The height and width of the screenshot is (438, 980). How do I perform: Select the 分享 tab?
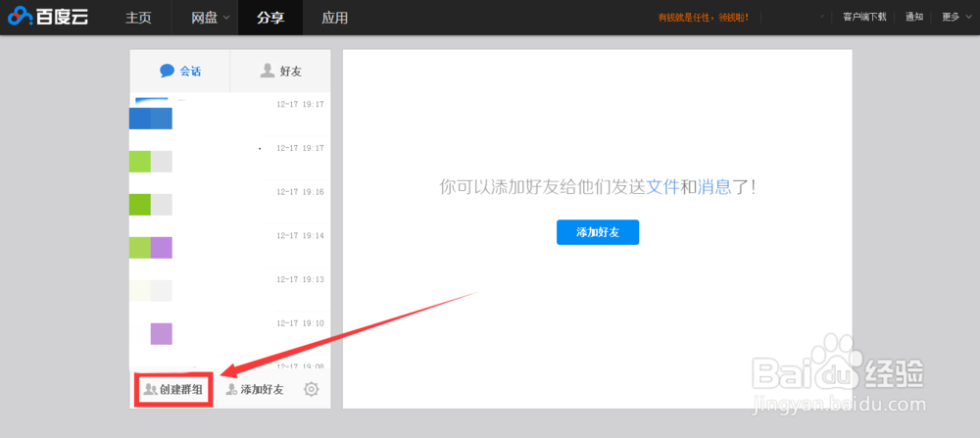(x=270, y=18)
